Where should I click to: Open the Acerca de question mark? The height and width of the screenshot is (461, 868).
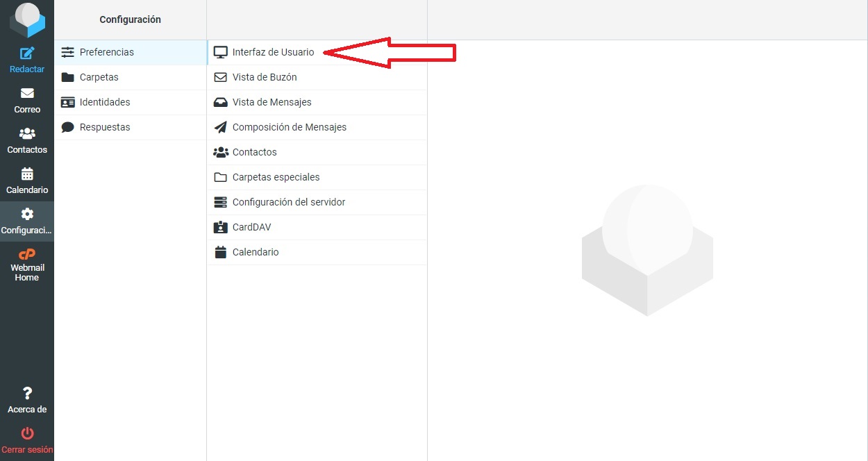[x=27, y=394]
